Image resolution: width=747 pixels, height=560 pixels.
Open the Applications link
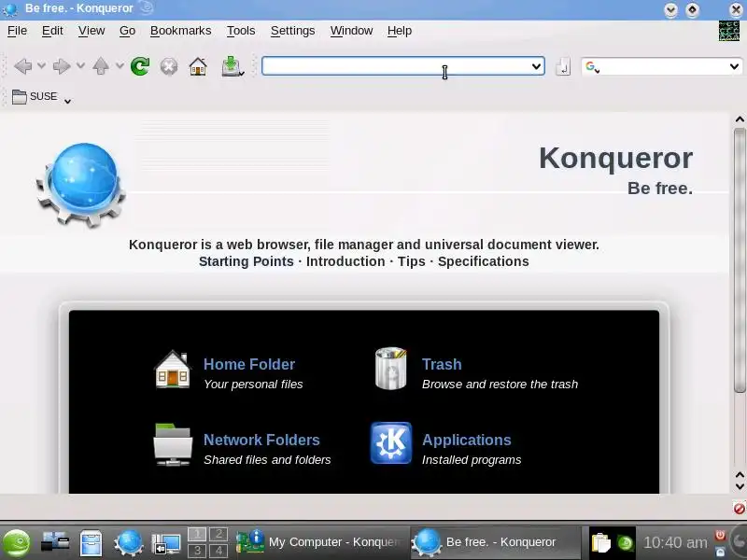(x=466, y=440)
